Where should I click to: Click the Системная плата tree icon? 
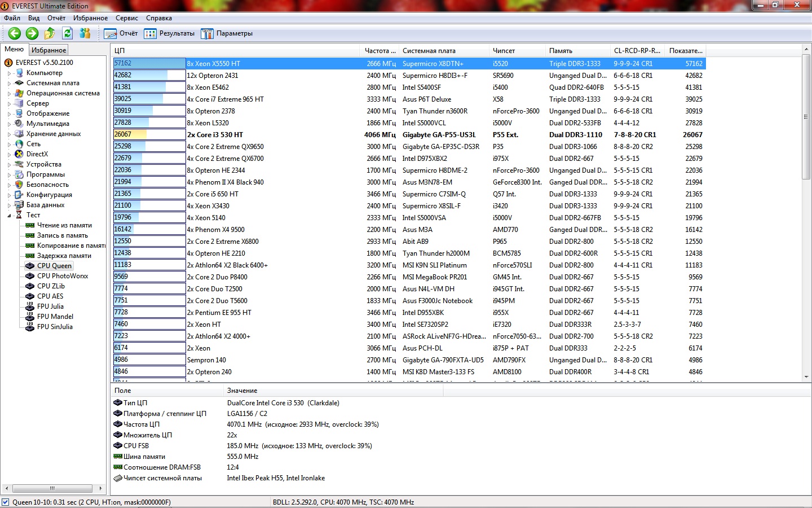(x=19, y=83)
